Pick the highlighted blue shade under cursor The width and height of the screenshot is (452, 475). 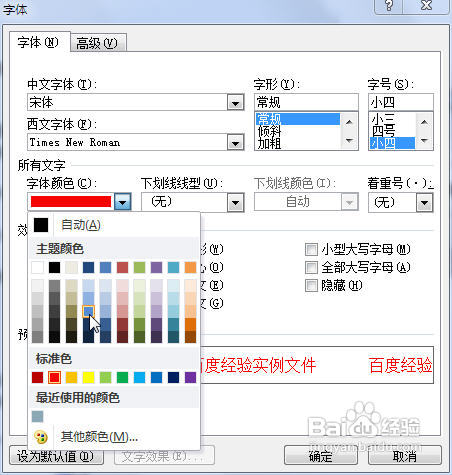tap(88, 311)
